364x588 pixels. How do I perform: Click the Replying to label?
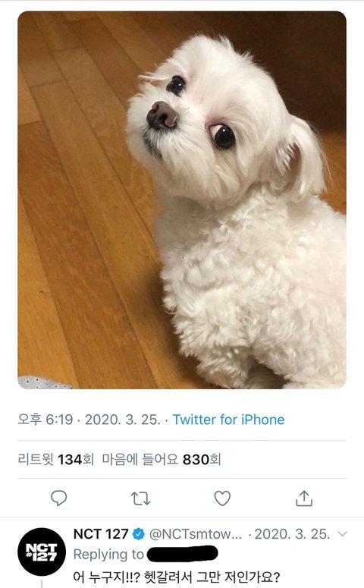(x=108, y=555)
